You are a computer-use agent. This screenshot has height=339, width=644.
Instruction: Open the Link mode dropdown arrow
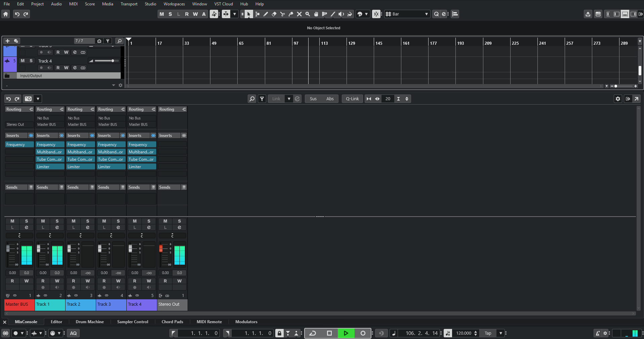tap(289, 99)
